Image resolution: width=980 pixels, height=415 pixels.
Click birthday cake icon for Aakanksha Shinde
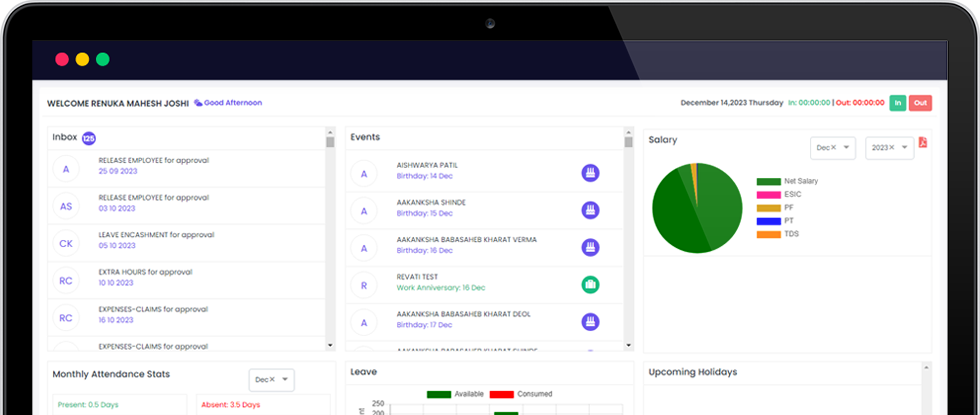click(x=590, y=210)
